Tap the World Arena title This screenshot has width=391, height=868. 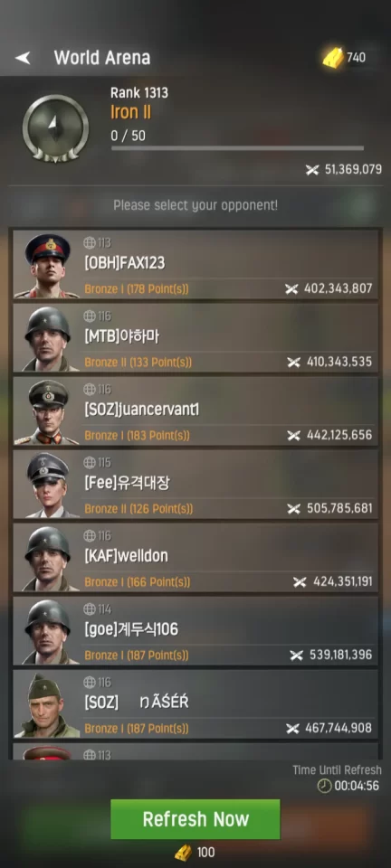pyautogui.click(x=102, y=58)
